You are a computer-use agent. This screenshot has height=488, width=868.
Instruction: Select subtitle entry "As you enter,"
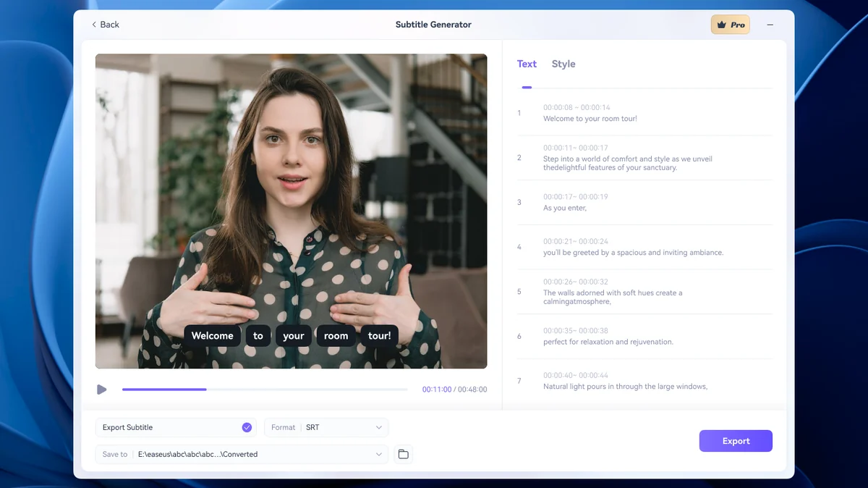tap(565, 208)
